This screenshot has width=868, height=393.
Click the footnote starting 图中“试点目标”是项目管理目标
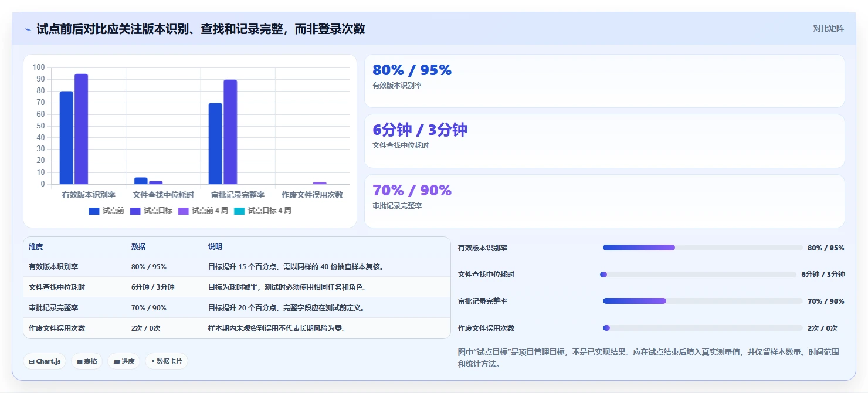[x=649, y=358]
